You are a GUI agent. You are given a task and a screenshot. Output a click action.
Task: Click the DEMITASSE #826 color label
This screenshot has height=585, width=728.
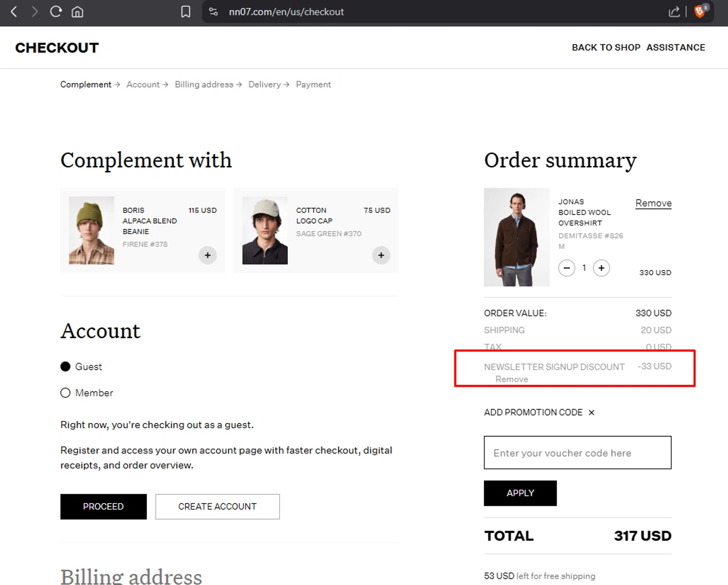point(591,236)
